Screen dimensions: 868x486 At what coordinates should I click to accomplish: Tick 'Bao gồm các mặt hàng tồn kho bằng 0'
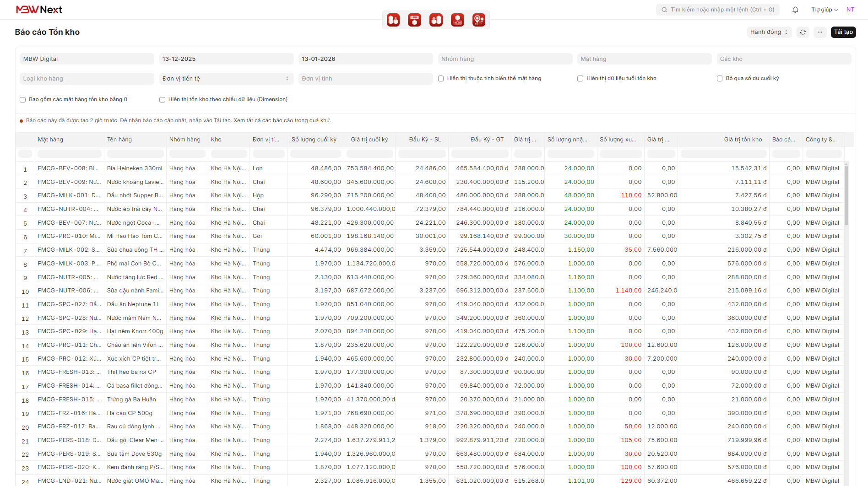pyautogui.click(x=22, y=100)
